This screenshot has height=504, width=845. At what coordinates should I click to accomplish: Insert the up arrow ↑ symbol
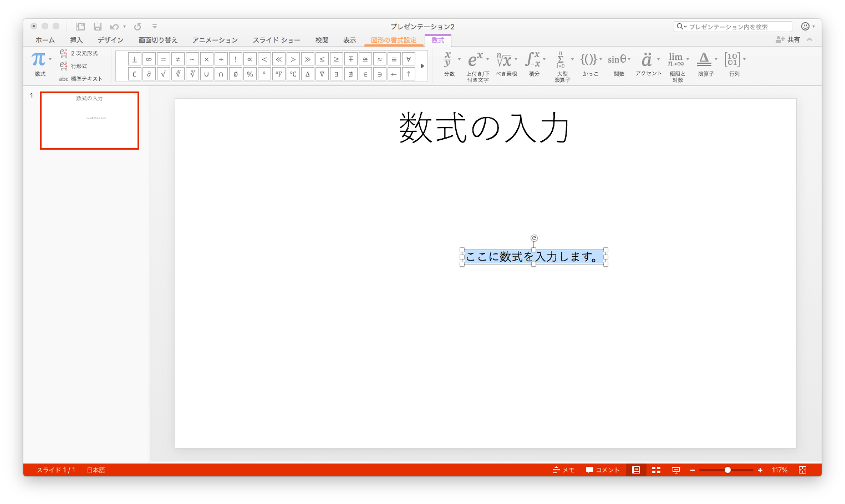[408, 74]
